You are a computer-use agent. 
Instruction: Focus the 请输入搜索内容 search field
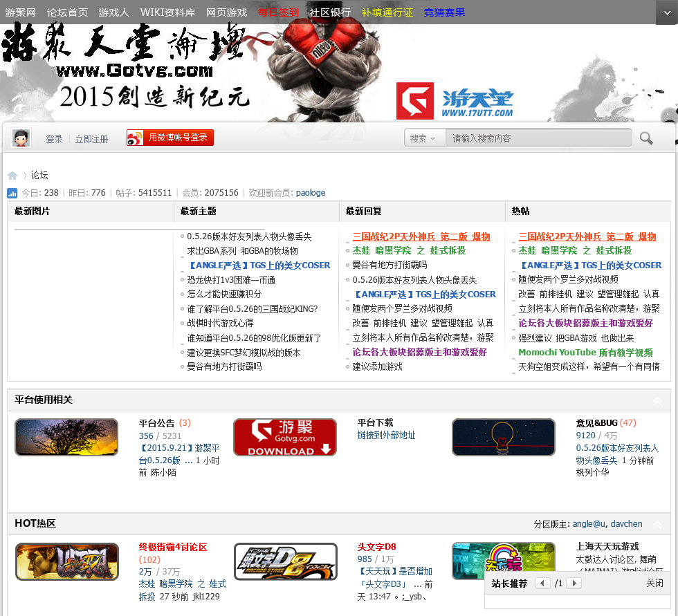click(x=539, y=138)
